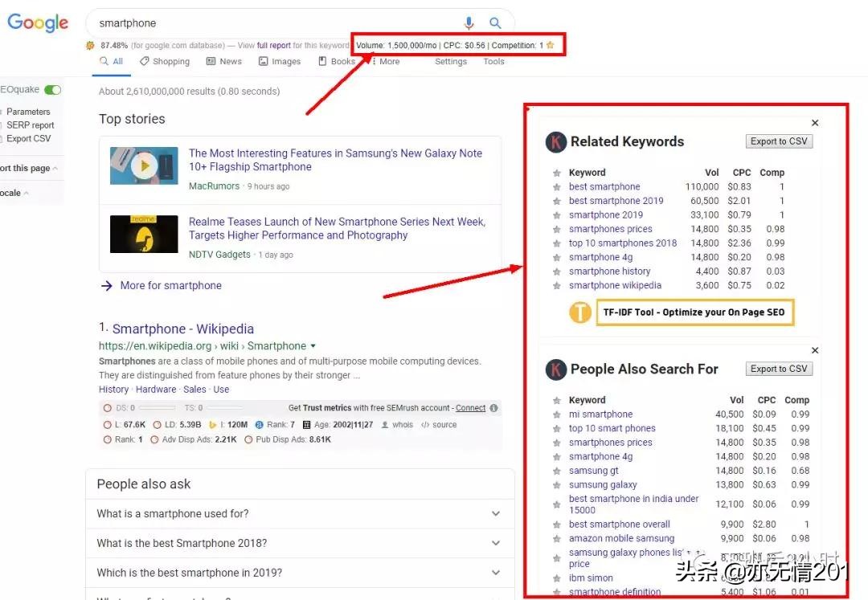Switch to the All results tab
Image resolution: width=868 pixels, height=600 pixels.
(x=111, y=61)
